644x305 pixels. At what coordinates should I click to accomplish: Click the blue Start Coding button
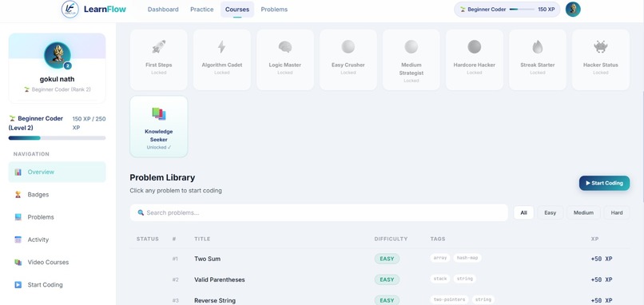(604, 183)
